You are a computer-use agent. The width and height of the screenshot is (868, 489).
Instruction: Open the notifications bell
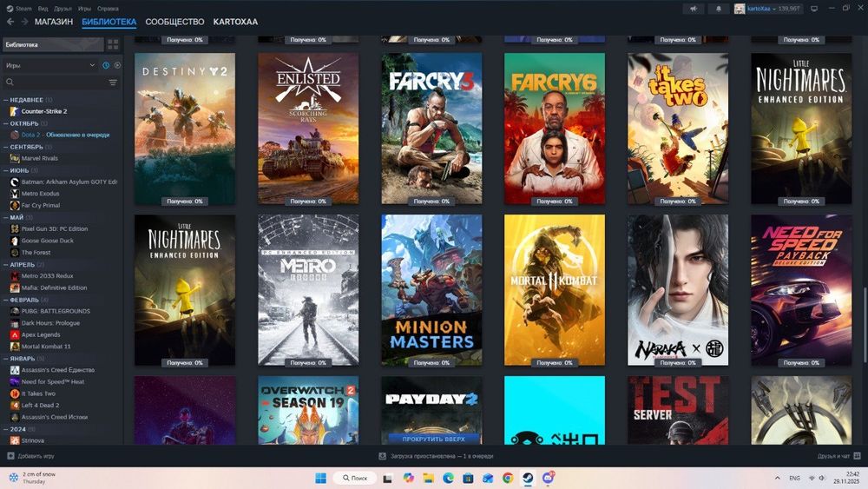pos(719,9)
